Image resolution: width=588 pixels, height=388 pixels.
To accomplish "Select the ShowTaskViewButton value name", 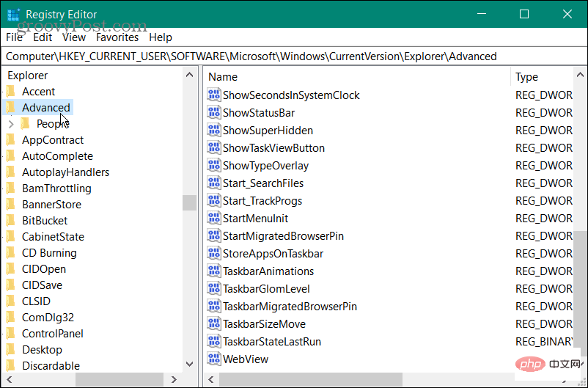I will coord(273,147).
